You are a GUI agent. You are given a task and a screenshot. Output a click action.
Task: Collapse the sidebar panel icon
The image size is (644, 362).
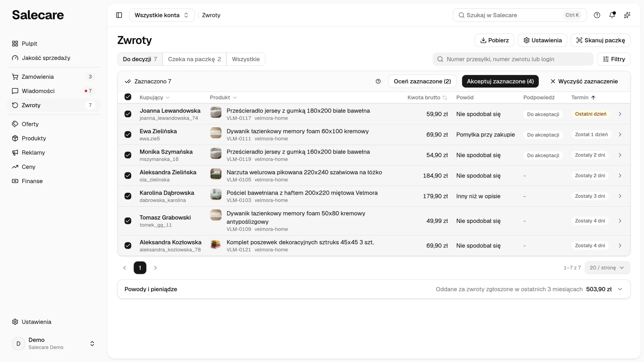point(119,15)
